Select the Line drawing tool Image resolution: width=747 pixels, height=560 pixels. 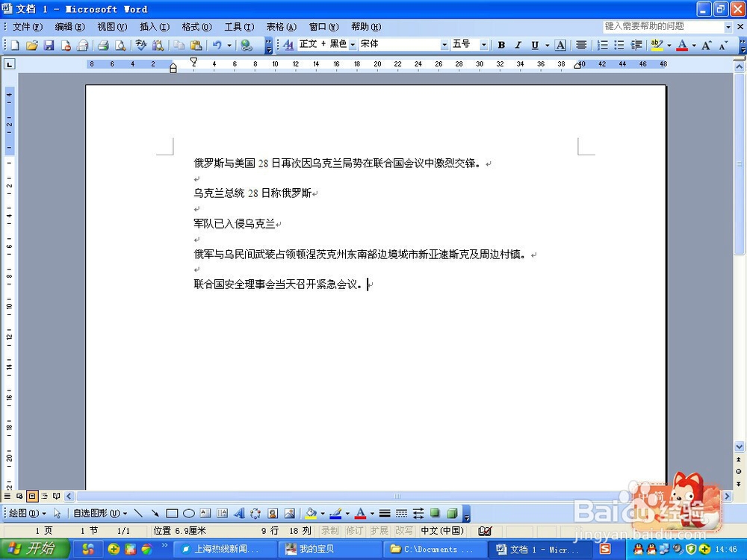tap(138, 514)
